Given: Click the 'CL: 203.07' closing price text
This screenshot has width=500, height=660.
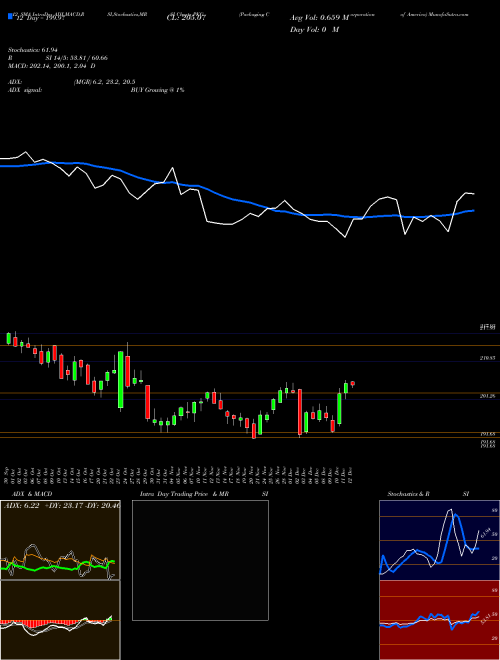Looking at the screenshot, I should (188, 18).
